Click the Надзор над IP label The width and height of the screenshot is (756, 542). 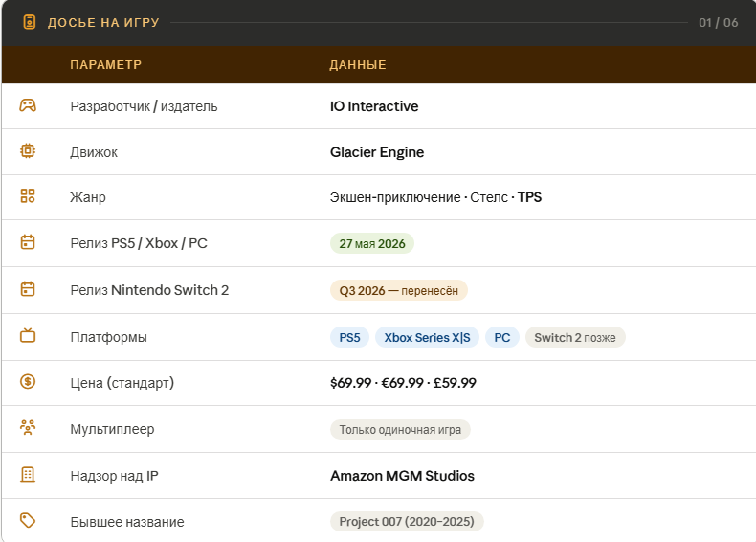click(x=114, y=476)
